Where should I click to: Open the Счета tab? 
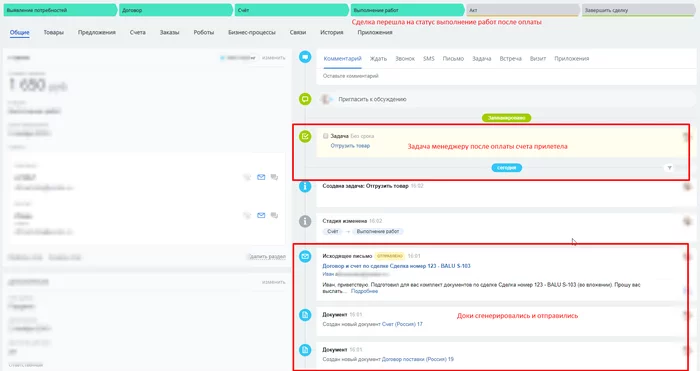point(138,32)
